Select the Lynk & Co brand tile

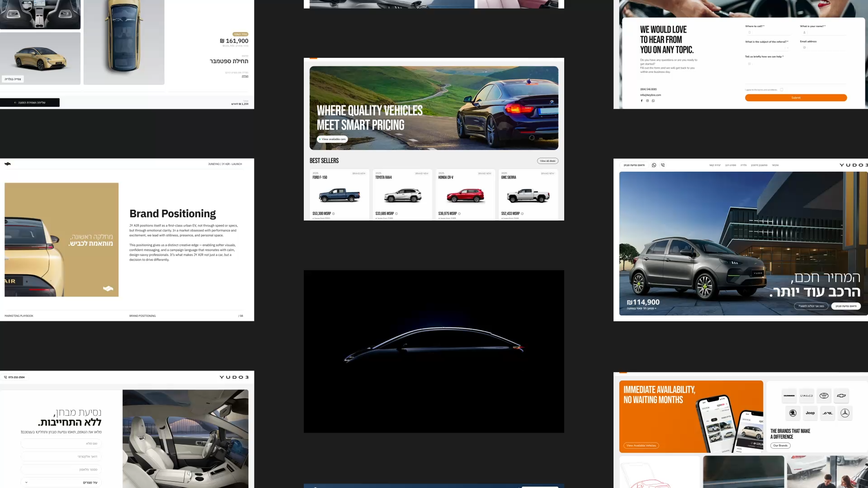[x=807, y=396]
